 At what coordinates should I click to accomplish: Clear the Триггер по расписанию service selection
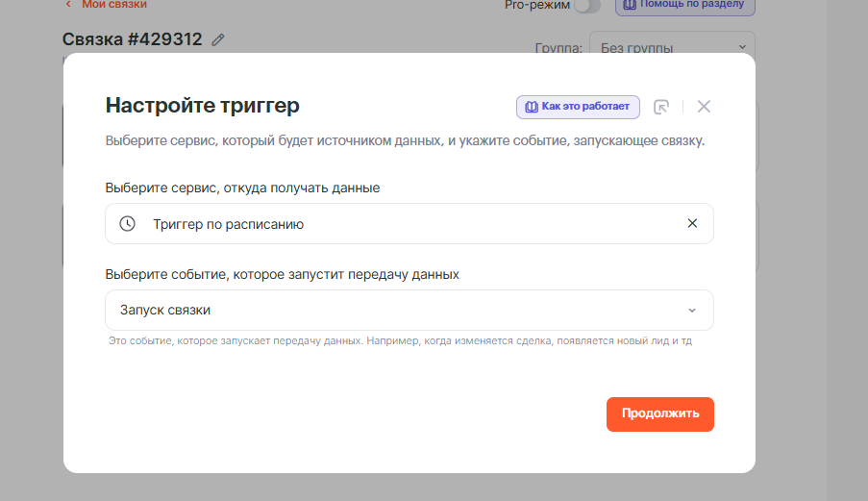pos(692,224)
